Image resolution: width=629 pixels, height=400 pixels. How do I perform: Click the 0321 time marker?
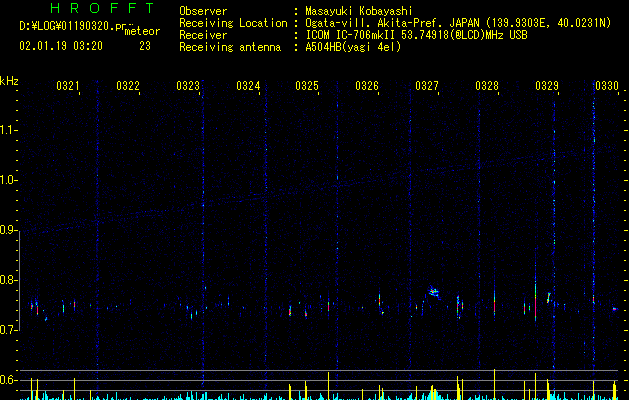(x=67, y=85)
